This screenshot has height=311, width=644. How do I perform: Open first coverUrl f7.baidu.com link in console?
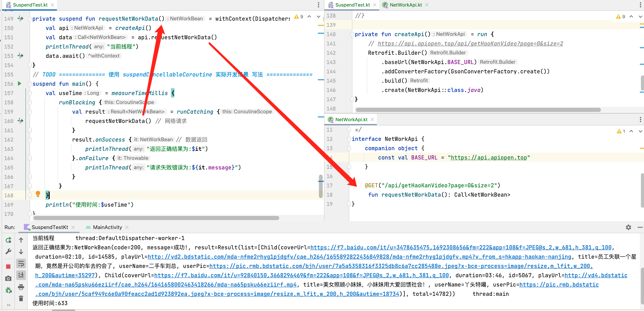(461, 247)
